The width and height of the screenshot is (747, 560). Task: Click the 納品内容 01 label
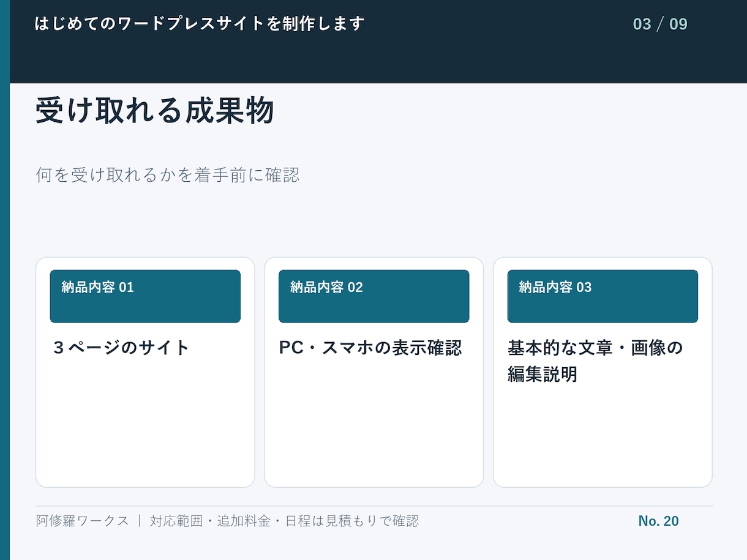(97, 287)
